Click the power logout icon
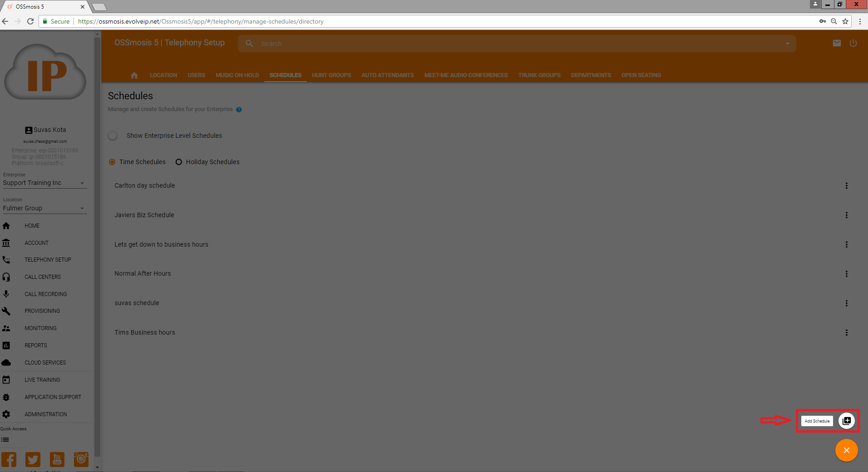 [853, 43]
